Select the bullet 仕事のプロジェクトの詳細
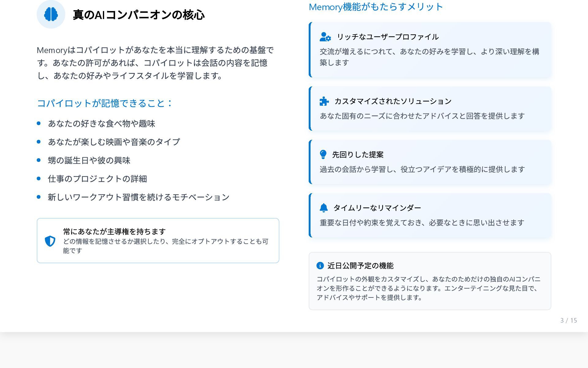588x368 pixels. coord(97,179)
